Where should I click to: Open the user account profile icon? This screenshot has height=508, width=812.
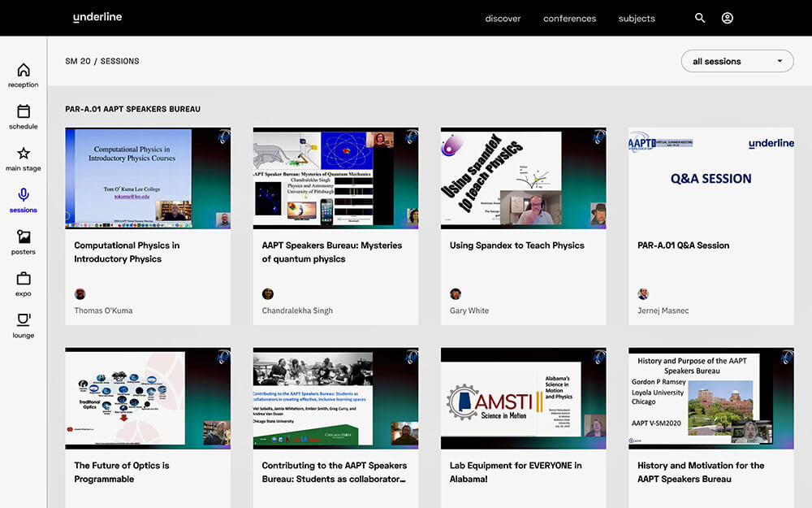pyautogui.click(x=728, y=18)
